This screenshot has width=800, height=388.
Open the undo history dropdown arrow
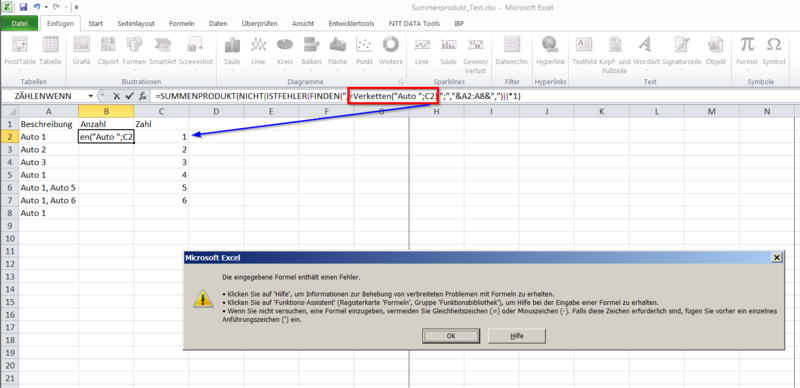pyautogui.click(x=45, y=7)
